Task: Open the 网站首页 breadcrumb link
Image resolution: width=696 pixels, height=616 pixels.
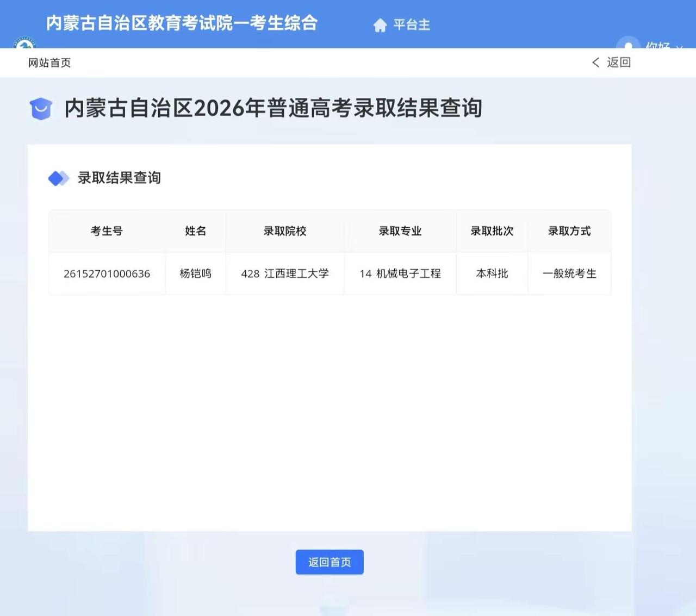Action: click(49, 63)
